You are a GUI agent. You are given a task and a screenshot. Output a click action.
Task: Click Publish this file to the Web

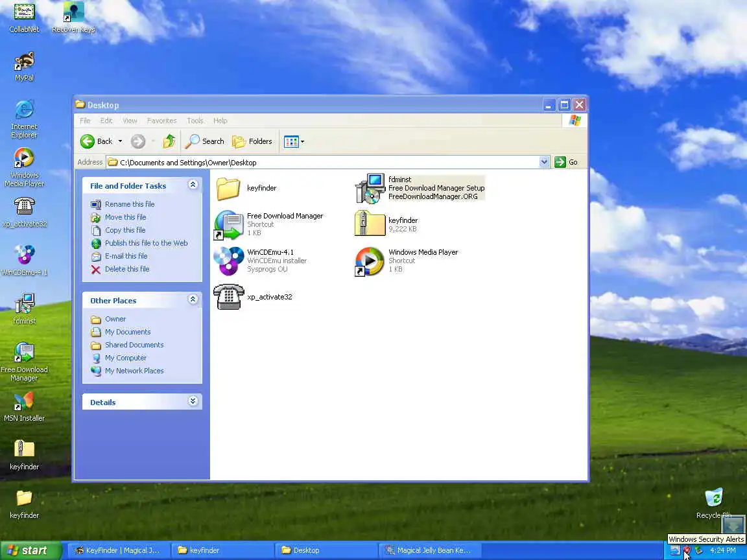pyautogui.click(x=147, y=243)
